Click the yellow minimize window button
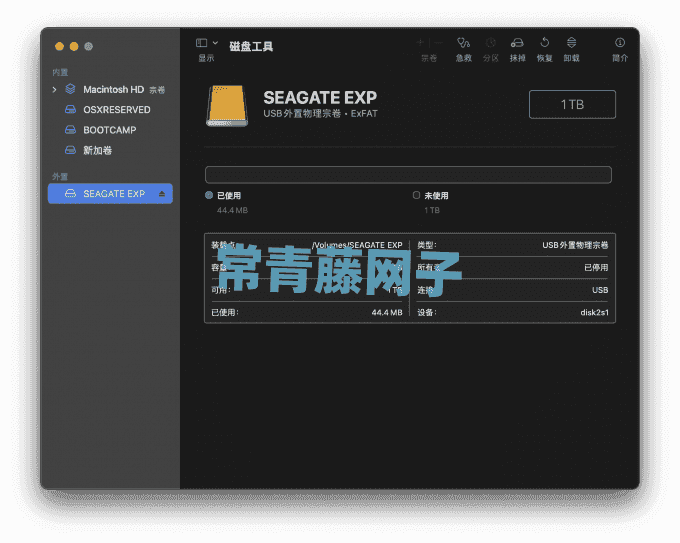 tap(74, 46)
